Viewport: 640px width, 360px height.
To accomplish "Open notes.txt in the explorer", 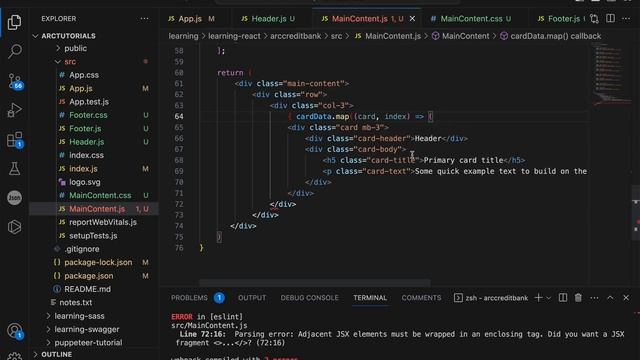I will 76,302.
